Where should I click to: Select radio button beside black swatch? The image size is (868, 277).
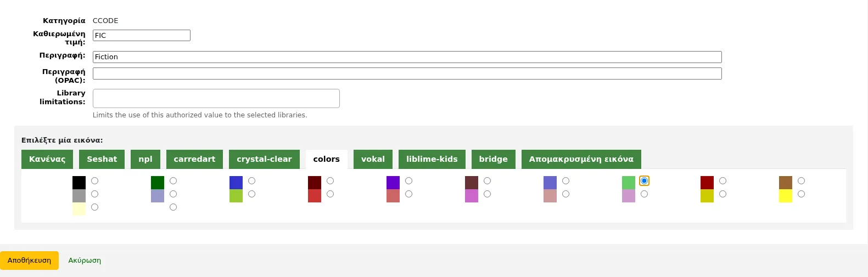coord(95,181)
